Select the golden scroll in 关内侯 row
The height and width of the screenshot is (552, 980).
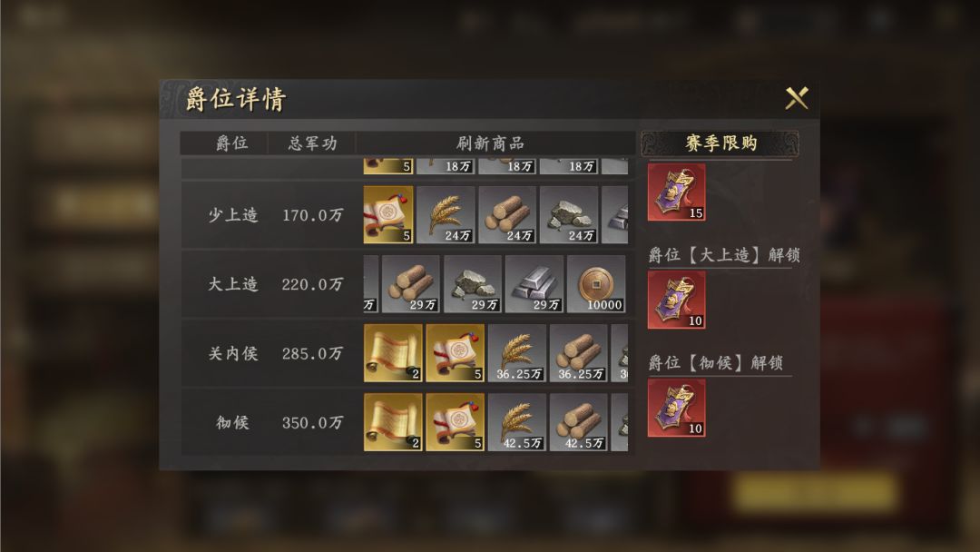click(393, 353)
